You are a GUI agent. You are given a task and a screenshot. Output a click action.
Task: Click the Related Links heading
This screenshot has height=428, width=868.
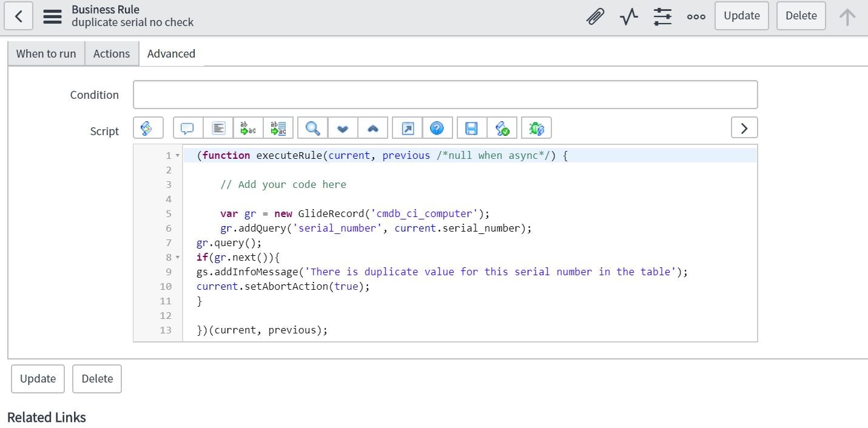pos(47,417)
